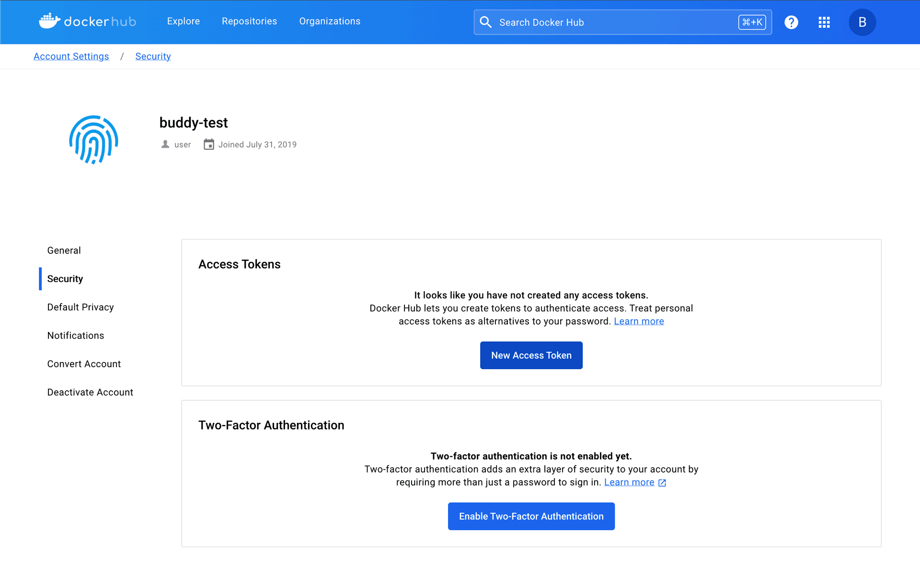Focus the Search Docker Hub field
920x588 pixels.
coord(622,22)
